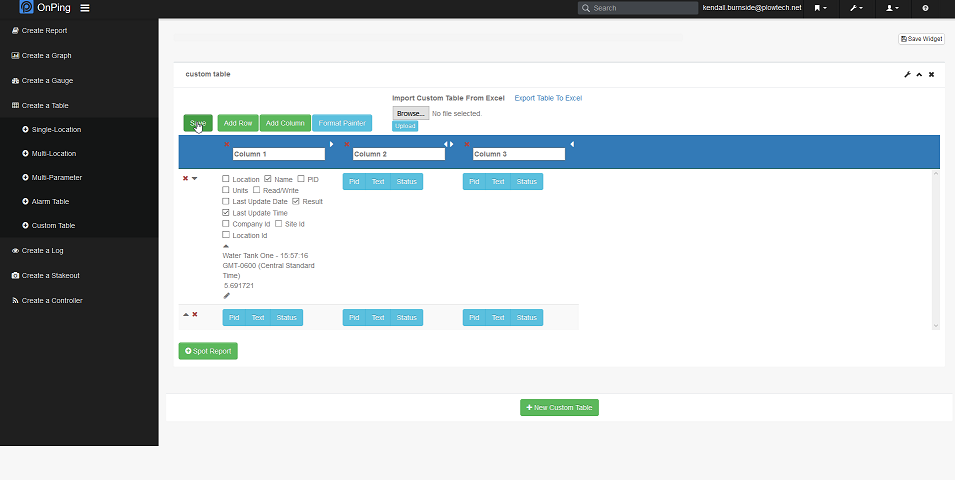955x480 pixels.
Task: Remove the first row using red X
Action: [x=185, y=178]
